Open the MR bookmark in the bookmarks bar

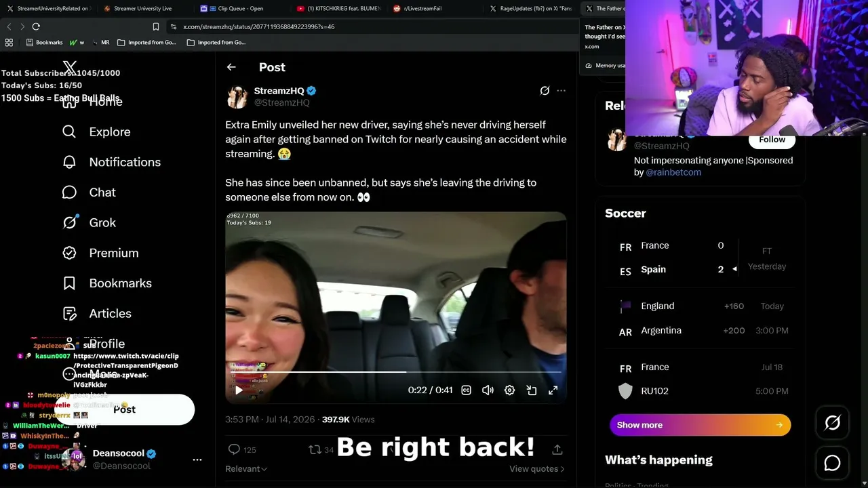100,42
